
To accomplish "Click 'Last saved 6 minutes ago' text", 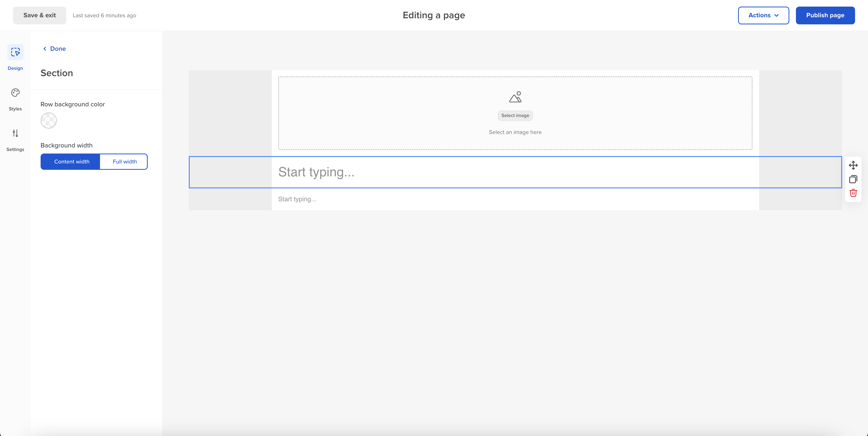I will [x=105, y=15].
